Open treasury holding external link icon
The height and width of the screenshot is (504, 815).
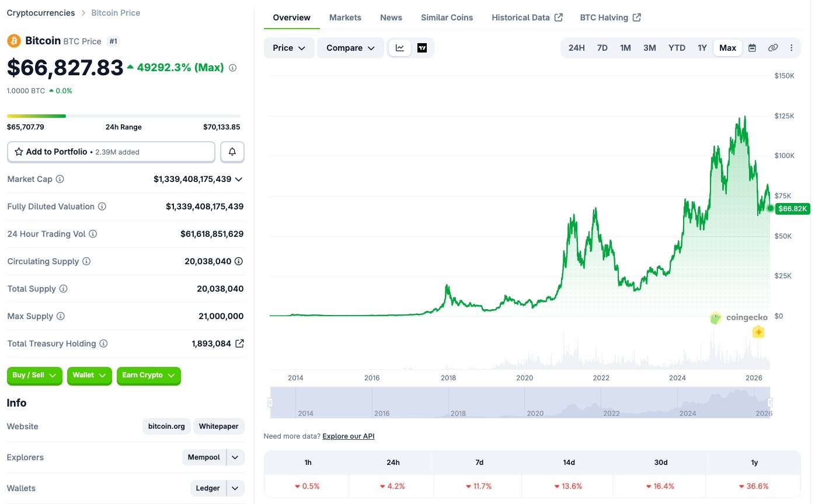point(239,344)
